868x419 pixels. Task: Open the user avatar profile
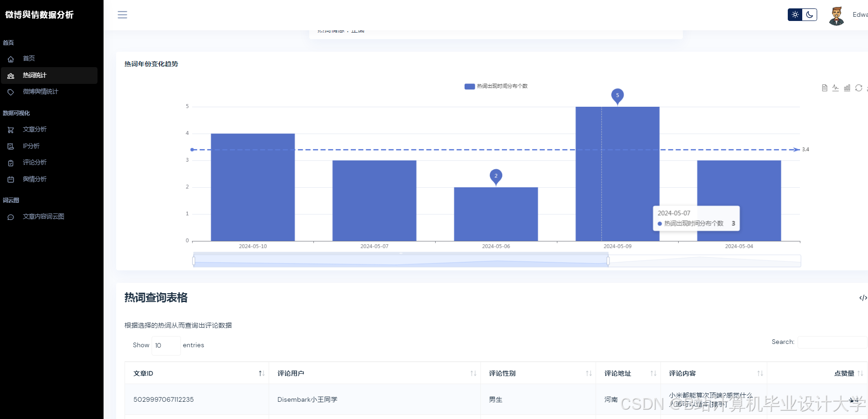pos(837,15)
